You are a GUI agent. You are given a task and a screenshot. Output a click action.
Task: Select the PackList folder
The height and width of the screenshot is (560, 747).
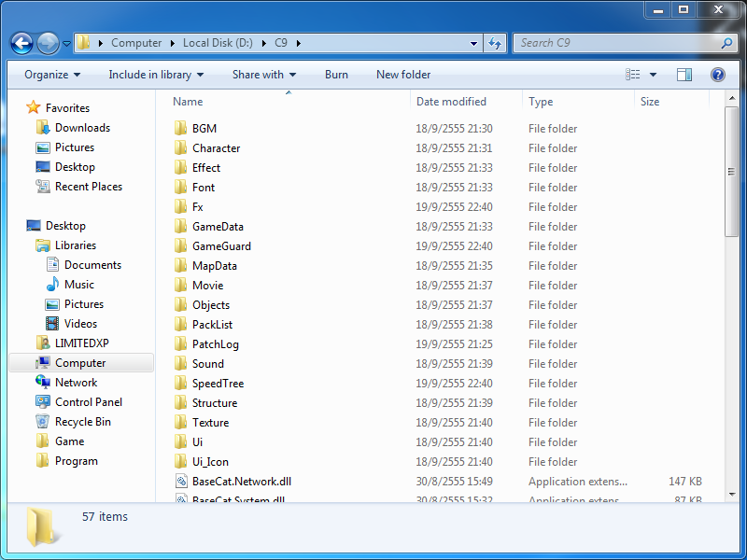(x=213, y=324)
